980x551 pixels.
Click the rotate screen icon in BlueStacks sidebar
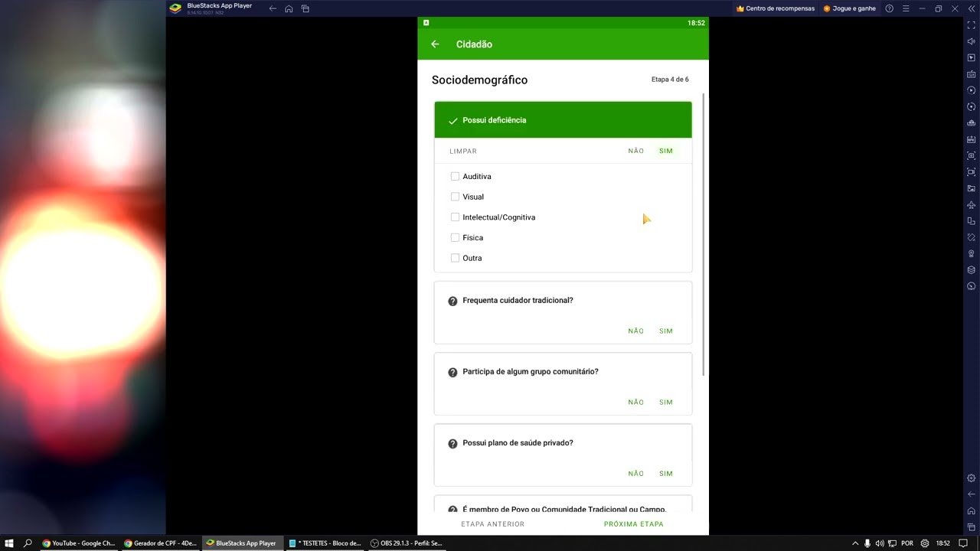[x=972, y=221]
